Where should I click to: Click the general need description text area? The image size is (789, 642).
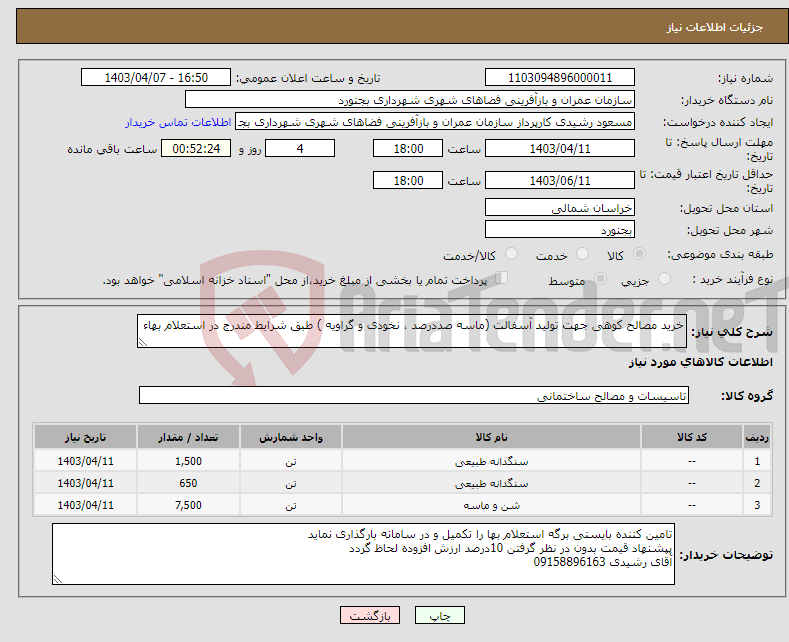point(412,331)
